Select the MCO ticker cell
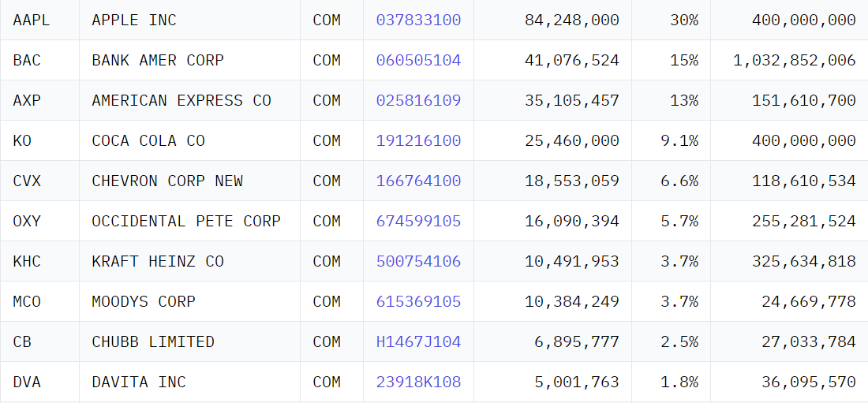The height and width of the screenshot is (403, 868). click(40, 301)
